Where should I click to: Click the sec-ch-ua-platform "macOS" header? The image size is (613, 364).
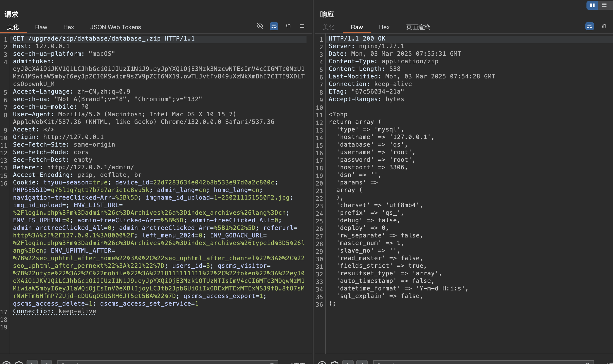pos(64,54)
